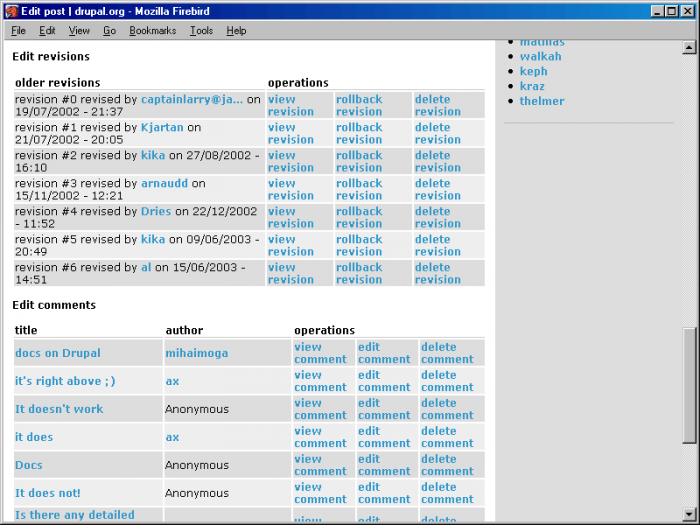Open "It doesn't work" comment title
700x525 pixels.
pos(59,409)
